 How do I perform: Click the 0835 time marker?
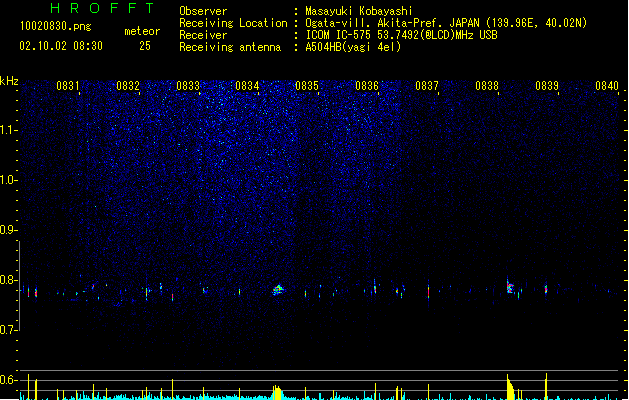point(307,86)
